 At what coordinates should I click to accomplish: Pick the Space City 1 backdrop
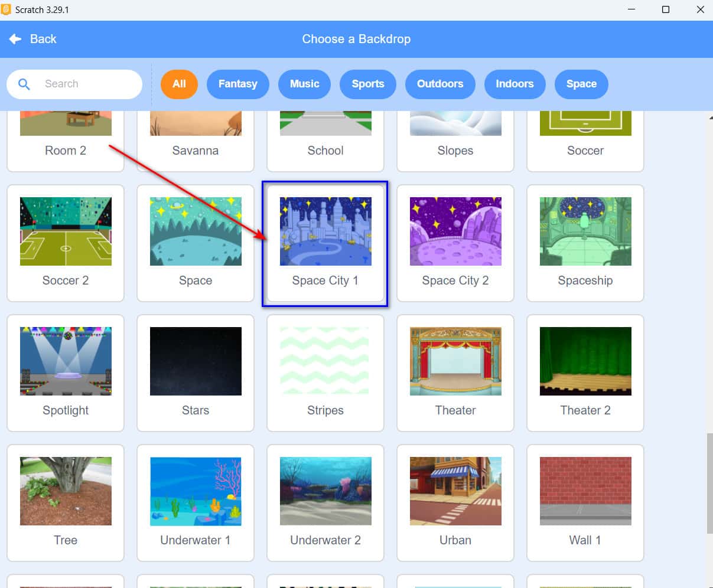325,243
